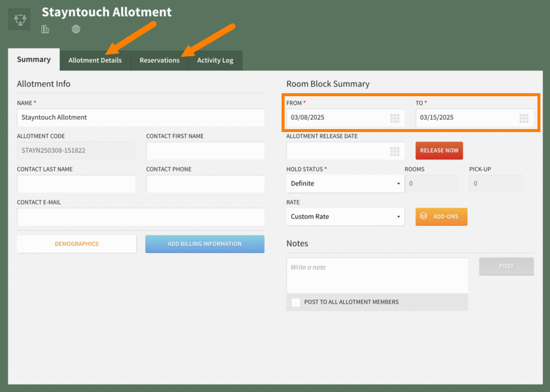Click the Allotment Release Date field

pyautogui.click(x=345, y=151)
